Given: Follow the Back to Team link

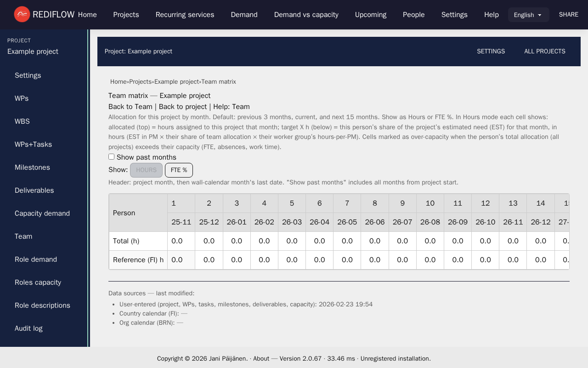Looking at the screenshot, I should point(130,107).
